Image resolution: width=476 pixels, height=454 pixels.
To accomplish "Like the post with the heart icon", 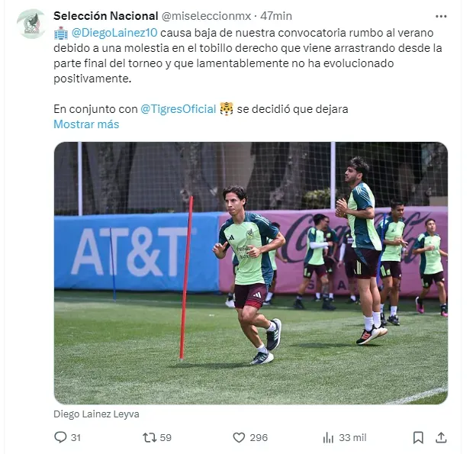I will coord(239,438).
